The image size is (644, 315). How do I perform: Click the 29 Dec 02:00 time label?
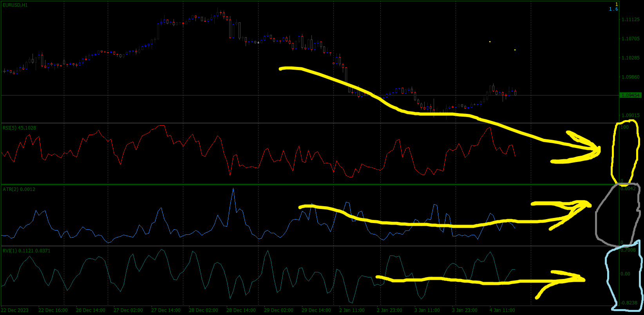click(279, 310)
